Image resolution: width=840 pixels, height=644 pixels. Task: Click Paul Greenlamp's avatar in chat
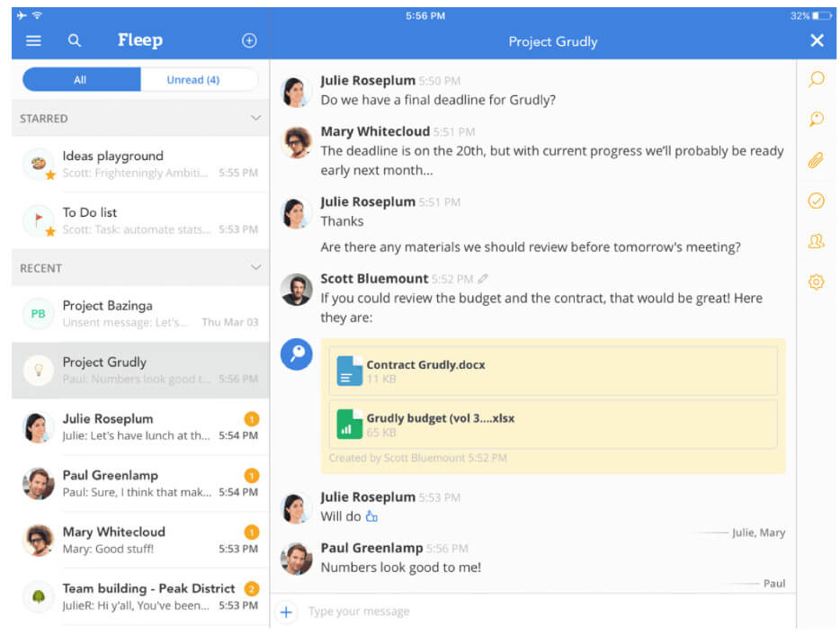tap(296, 559)
